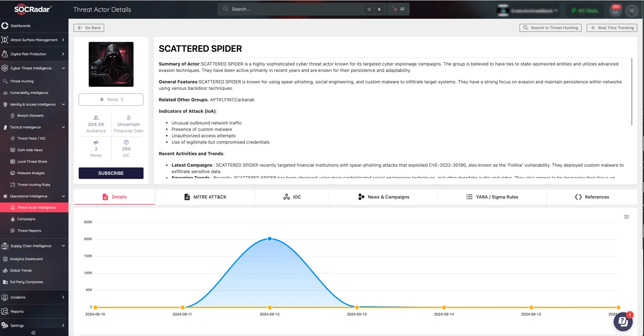Open the Dashboards sidebar icon
The height and width of the screenshot is (336, 644).
5,26
